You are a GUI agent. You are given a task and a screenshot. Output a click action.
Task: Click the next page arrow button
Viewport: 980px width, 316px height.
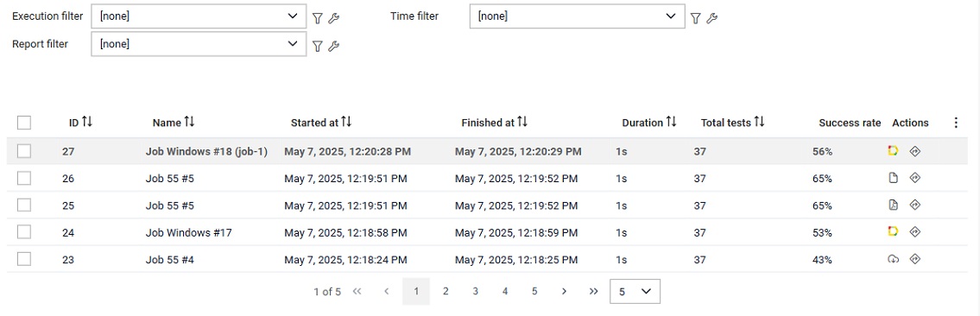(564, 291)
